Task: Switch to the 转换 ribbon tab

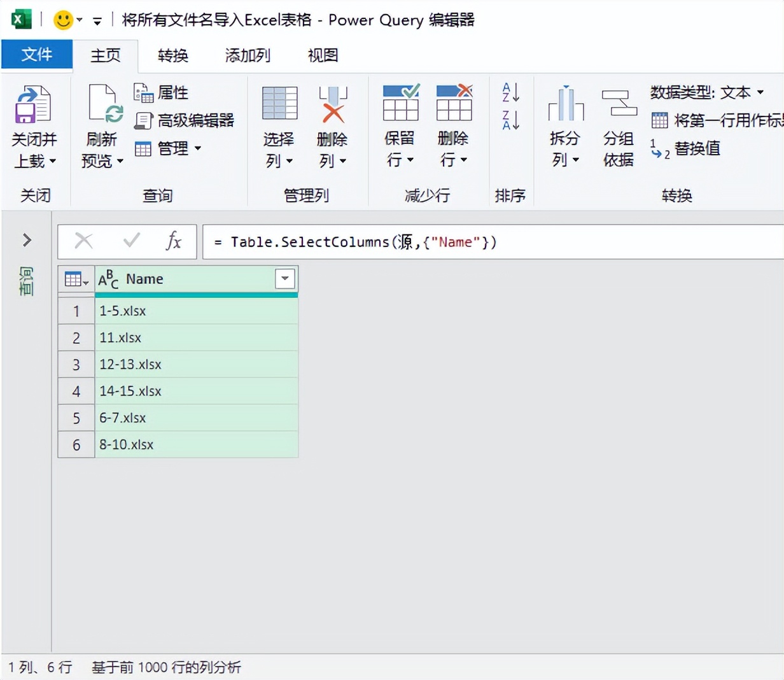Action: click(173, 55)
